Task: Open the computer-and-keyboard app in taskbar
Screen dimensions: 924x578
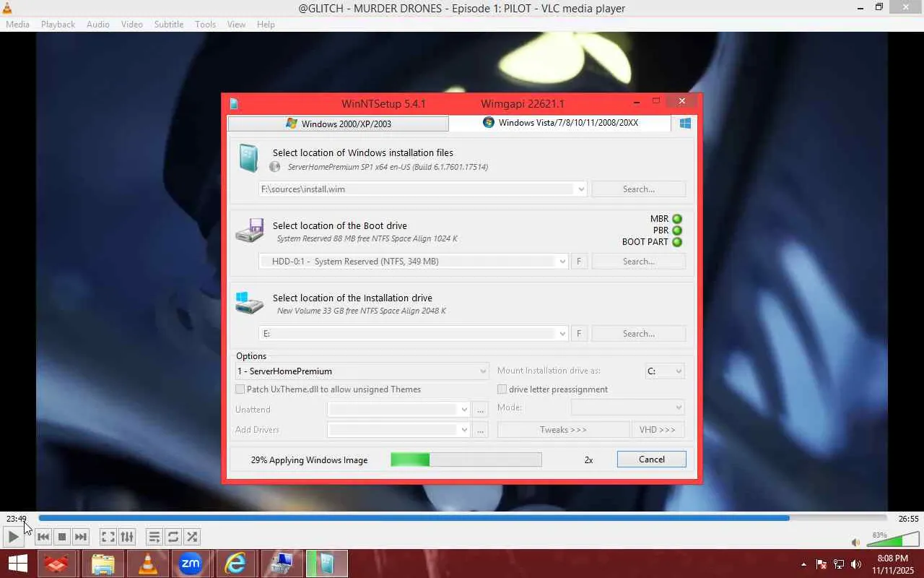Action: click(280, 564)
